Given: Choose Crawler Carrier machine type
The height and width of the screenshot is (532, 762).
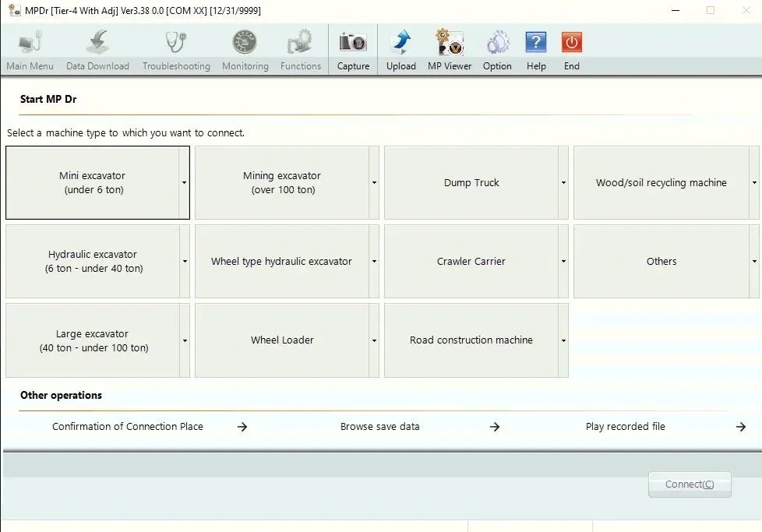Looking at the screenshot, I should tap(471, 262).
